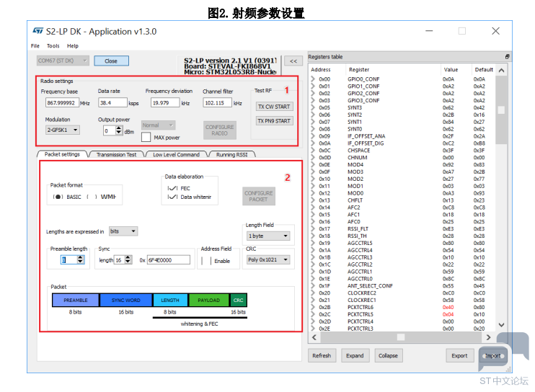Click the Preamble length spinner arrows
535x392 pixels.
pyautogui.click(x=80, y=259)
